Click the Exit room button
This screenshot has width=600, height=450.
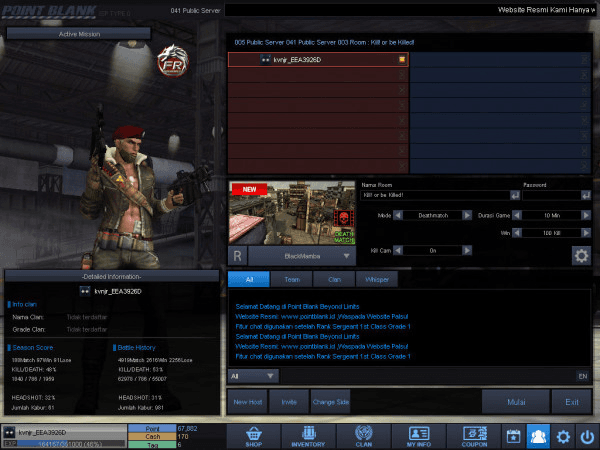click(x=572, y=402)
